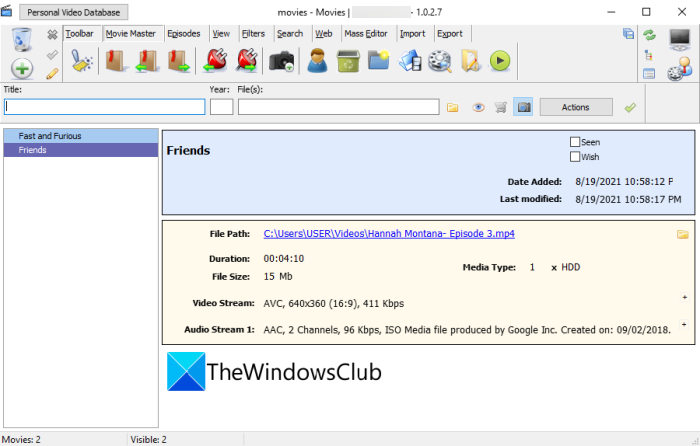Click the recycle bin delete icon

21,39
